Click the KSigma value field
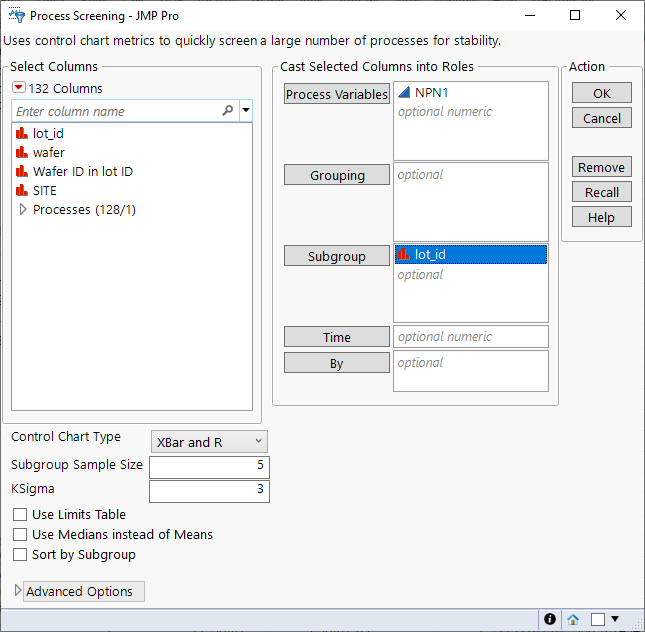Screen dimensions: 645x632 click(x=209, y=491)
